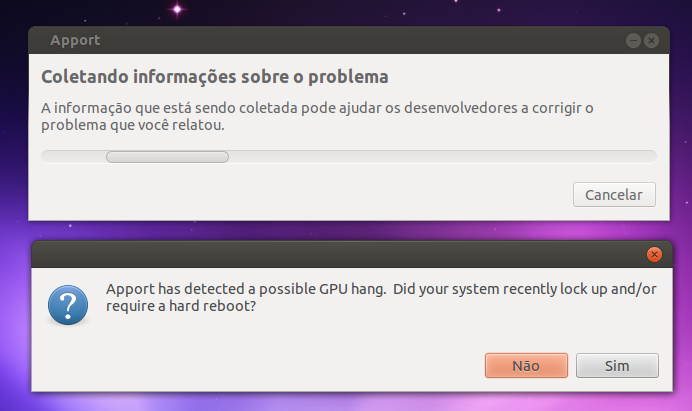Image resolution: width=692 pixels, height=411 pixels.
Task: Close the Apport window
Action: (x=651, y=41)
